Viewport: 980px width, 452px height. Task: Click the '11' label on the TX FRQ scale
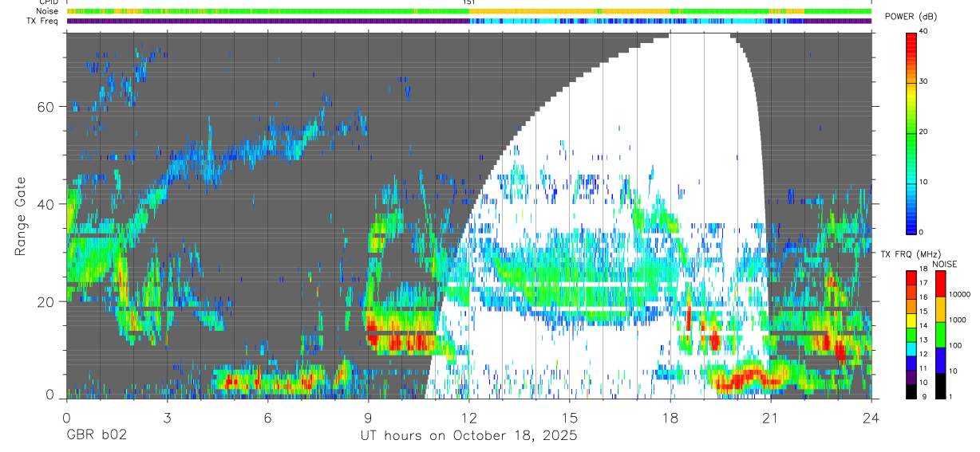(924, 368)
